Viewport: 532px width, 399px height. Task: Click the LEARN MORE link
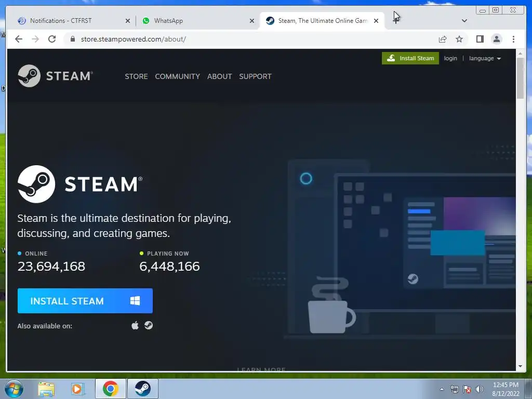[261, 369]
